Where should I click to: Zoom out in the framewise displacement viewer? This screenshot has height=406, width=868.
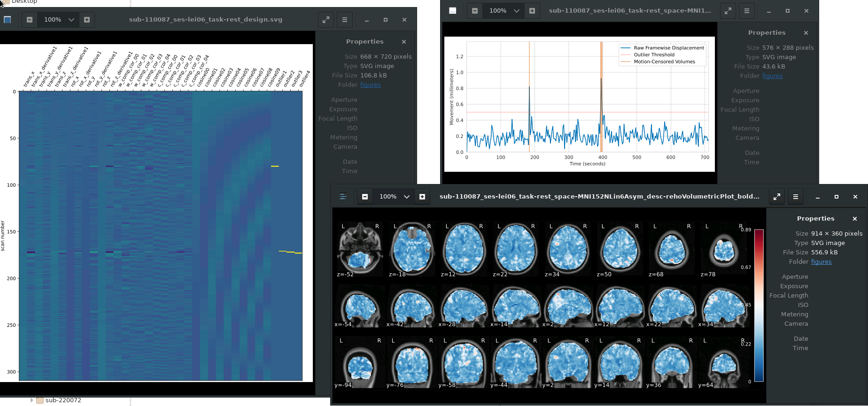475,11
